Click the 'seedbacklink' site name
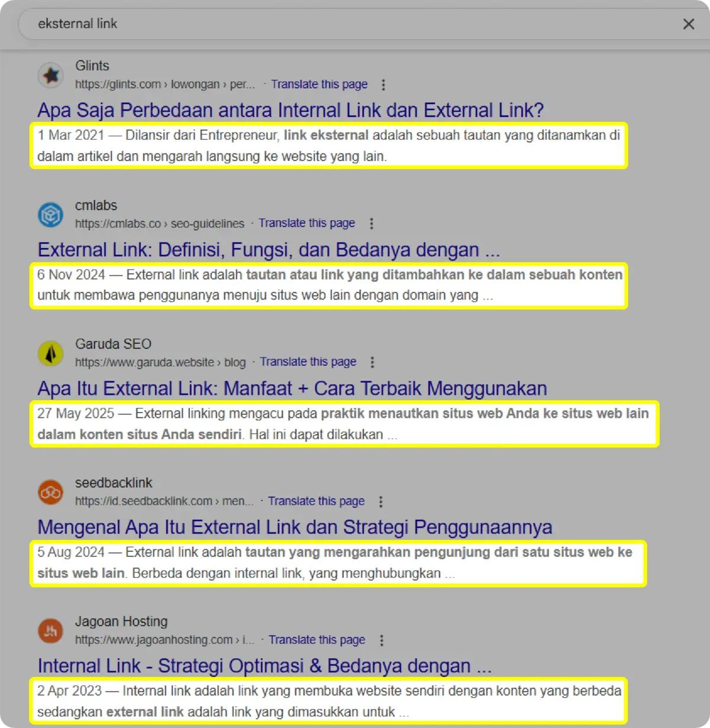Image resolution: width=710 pixels, height=728 pixels. [114, 482]
